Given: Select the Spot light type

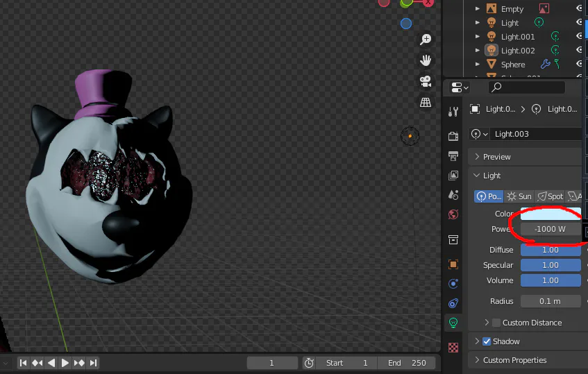Looking at the screenshot, I should pyautogui.click(x=550, y=196).
